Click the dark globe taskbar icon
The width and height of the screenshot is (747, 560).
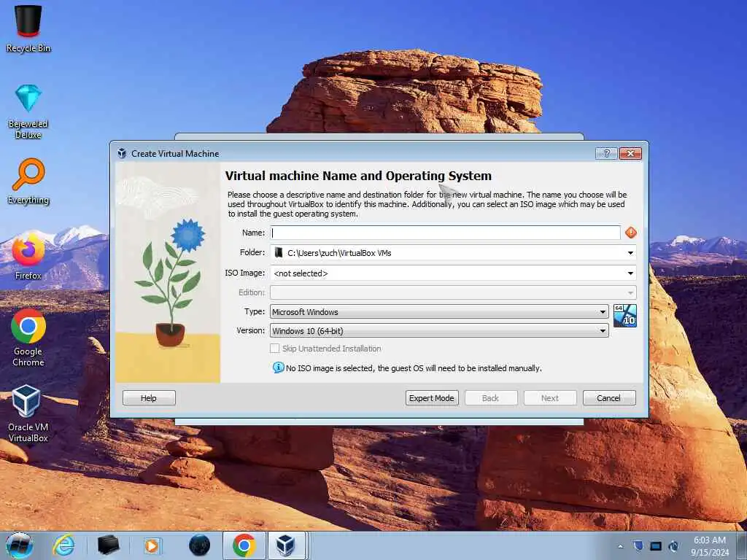tap(199, 545)
